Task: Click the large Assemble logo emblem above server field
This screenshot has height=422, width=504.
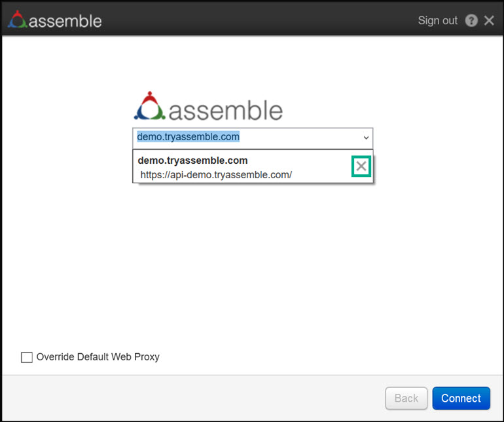Action: pyautogui.click(x=150, y=106)
